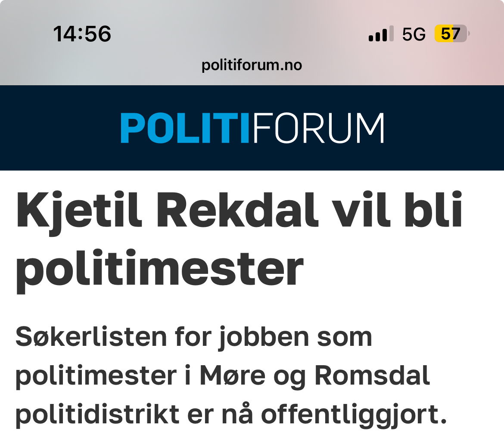Tap the status bar between clock and signal
The image size is (504, 438).
(237, 34)
